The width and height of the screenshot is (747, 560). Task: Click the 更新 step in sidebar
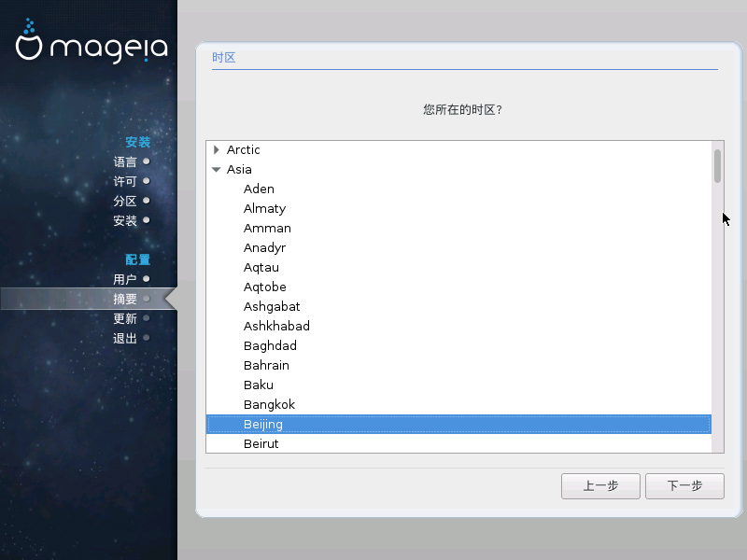125,318
